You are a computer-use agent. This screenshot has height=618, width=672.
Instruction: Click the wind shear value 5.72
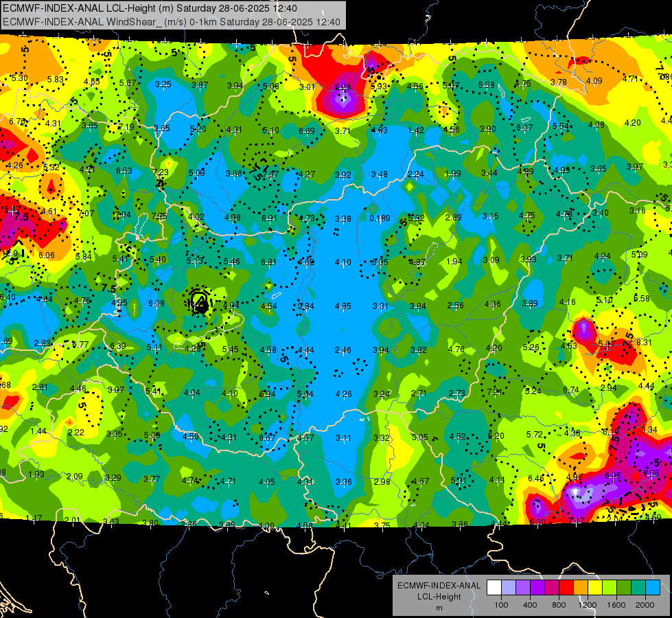(x=535, y=435)
